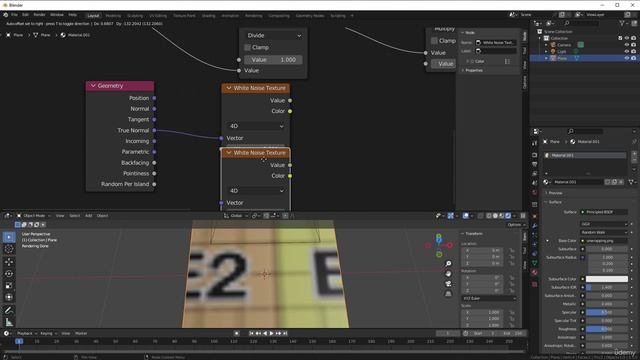Toggle render camera icon for Camera row
Screen dimensions: 640x360
point(633,45)
